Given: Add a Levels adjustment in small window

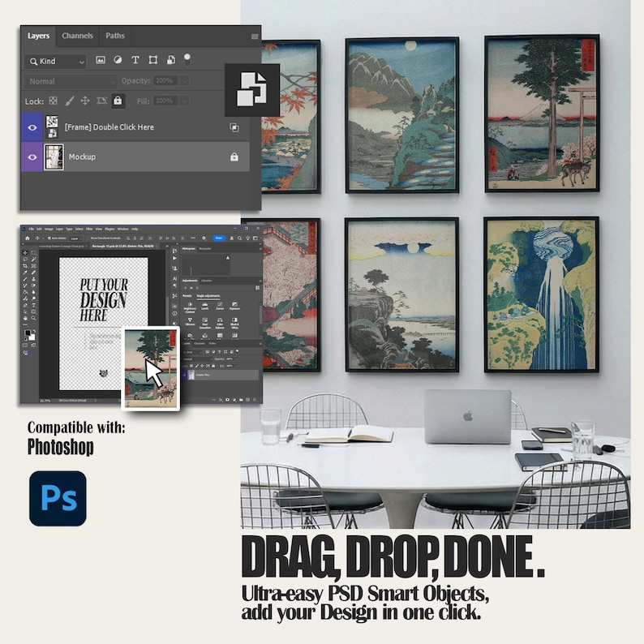Looking at the screenshot, I should (205, 306).
